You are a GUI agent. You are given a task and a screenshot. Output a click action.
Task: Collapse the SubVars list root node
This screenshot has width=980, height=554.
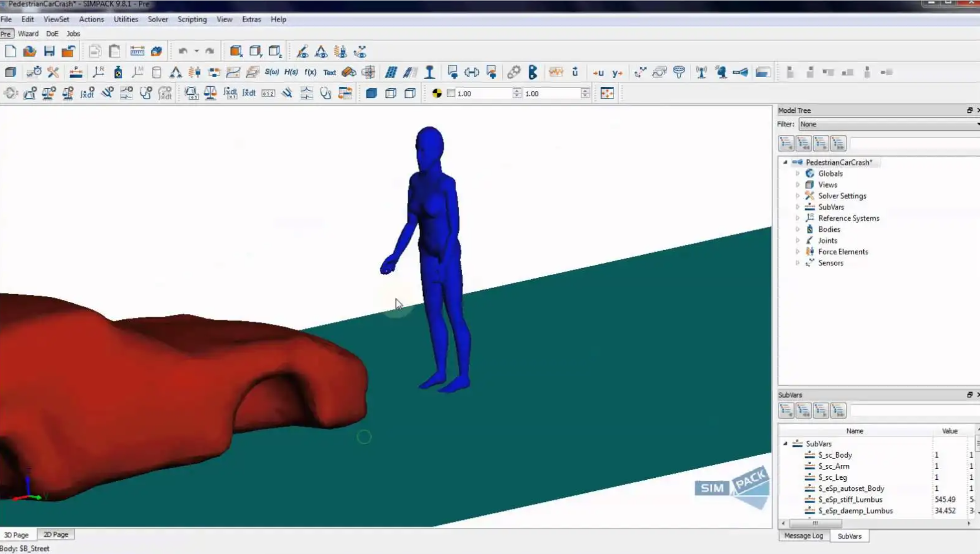(785, 444)
